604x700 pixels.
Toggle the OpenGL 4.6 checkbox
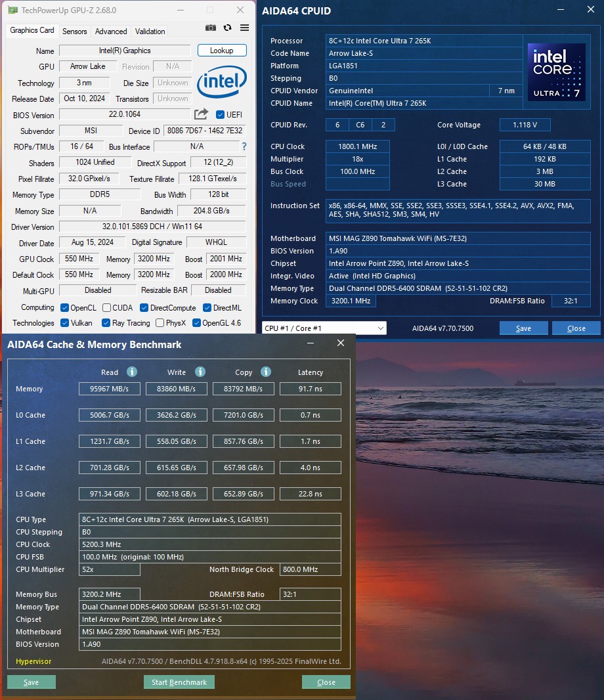click(x=196, y=323)
